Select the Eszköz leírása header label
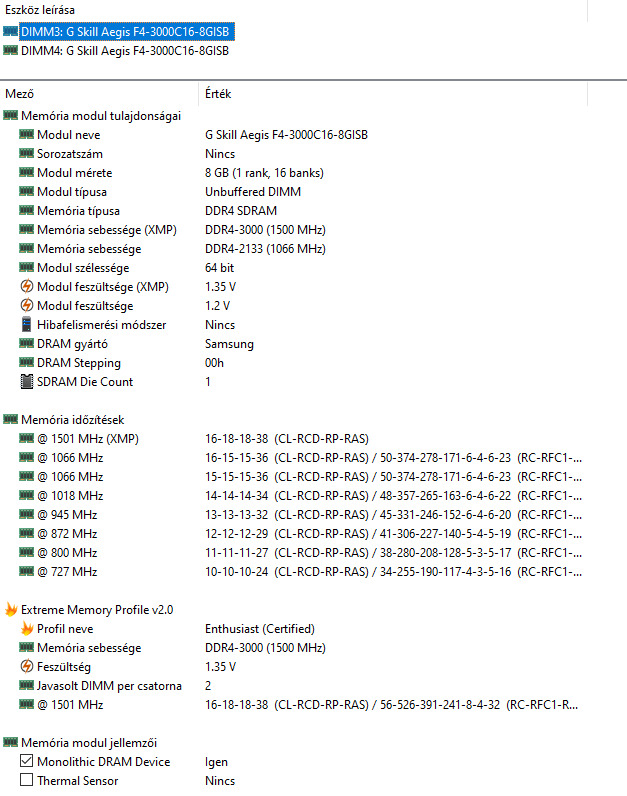This screenshot has width=627, height=796. click(x=40, y=10)
